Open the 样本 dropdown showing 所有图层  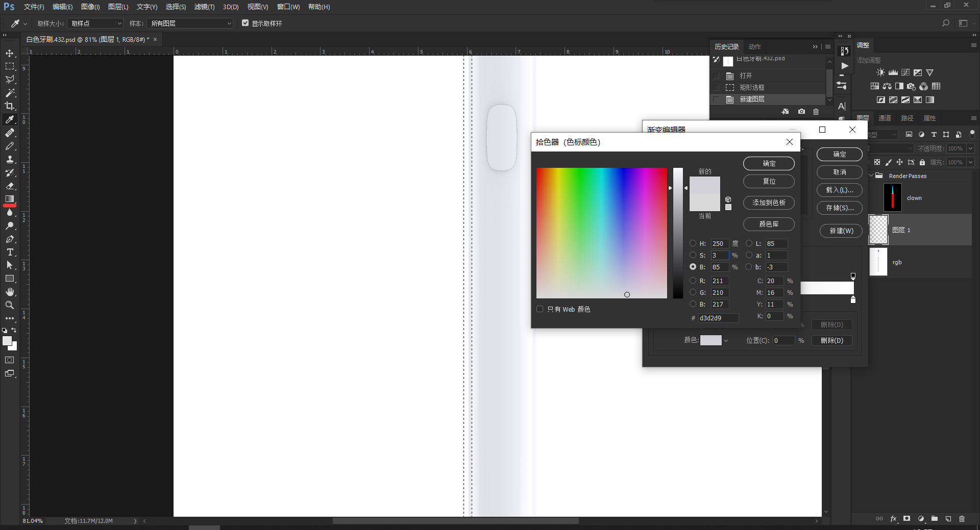pyautogui.click(x=190, y=23)
